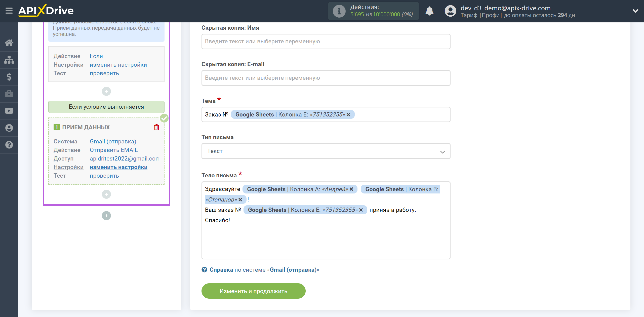Click the green checkmark status icon
Viewport: 644px width, 317px height.
[164, 118]
